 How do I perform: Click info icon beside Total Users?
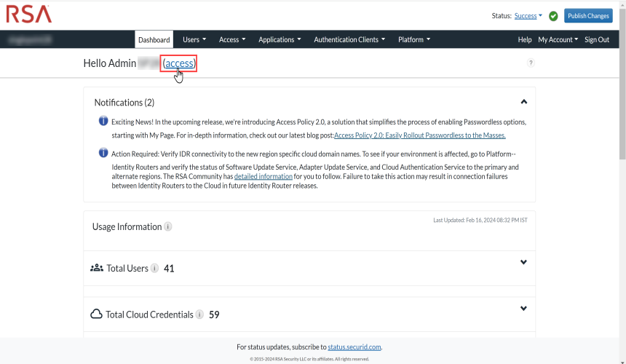pos(154,268)
